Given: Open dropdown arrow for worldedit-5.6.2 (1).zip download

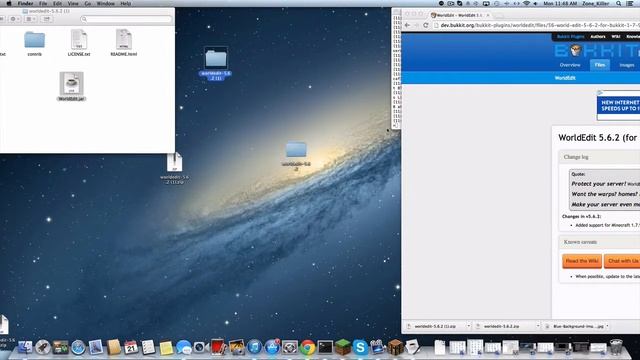Looking at the screenshot, I should tap(469, 326).
